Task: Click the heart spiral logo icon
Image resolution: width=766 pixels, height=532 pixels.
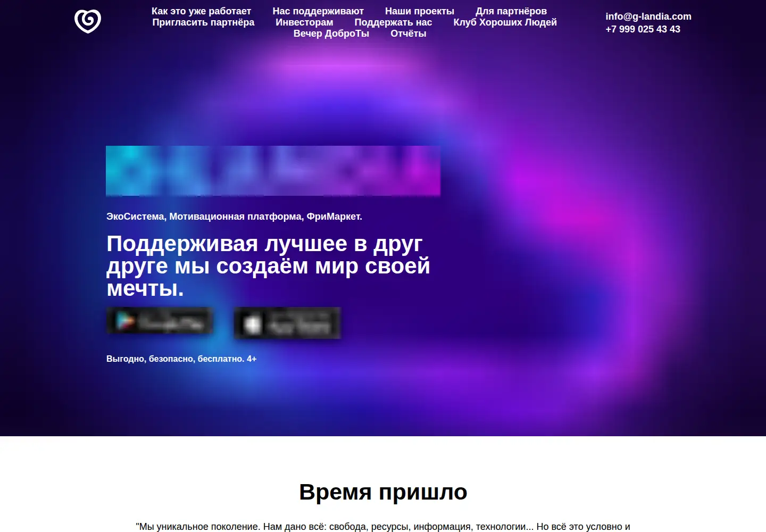Action: [88, 21]
